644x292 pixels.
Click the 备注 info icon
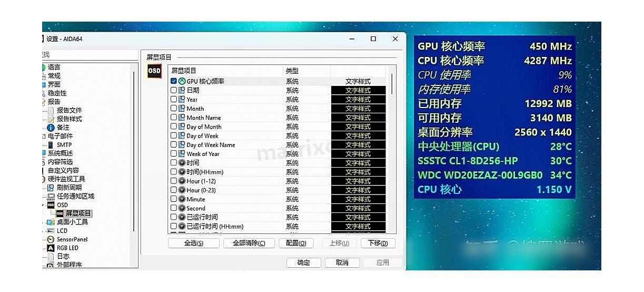click(51, 128)
